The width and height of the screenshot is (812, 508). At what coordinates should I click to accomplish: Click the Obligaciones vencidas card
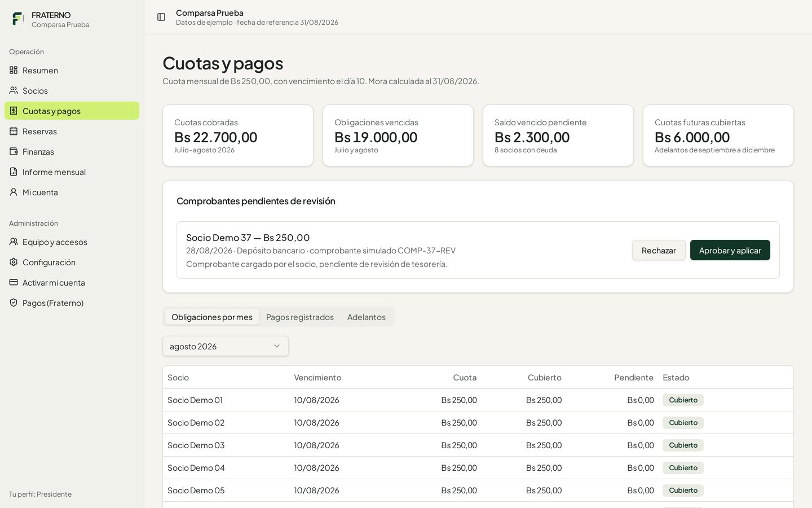(398, 135)
